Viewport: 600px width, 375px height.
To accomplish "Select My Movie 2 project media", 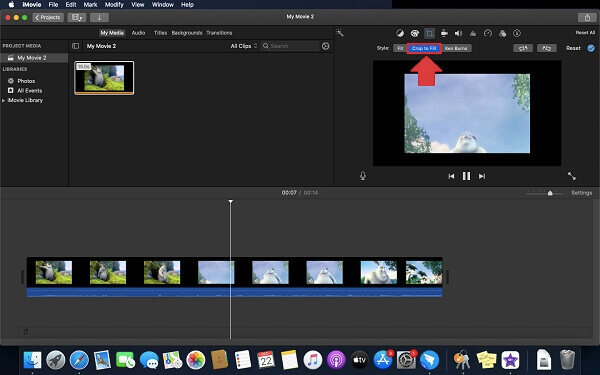I will point(34,58).
